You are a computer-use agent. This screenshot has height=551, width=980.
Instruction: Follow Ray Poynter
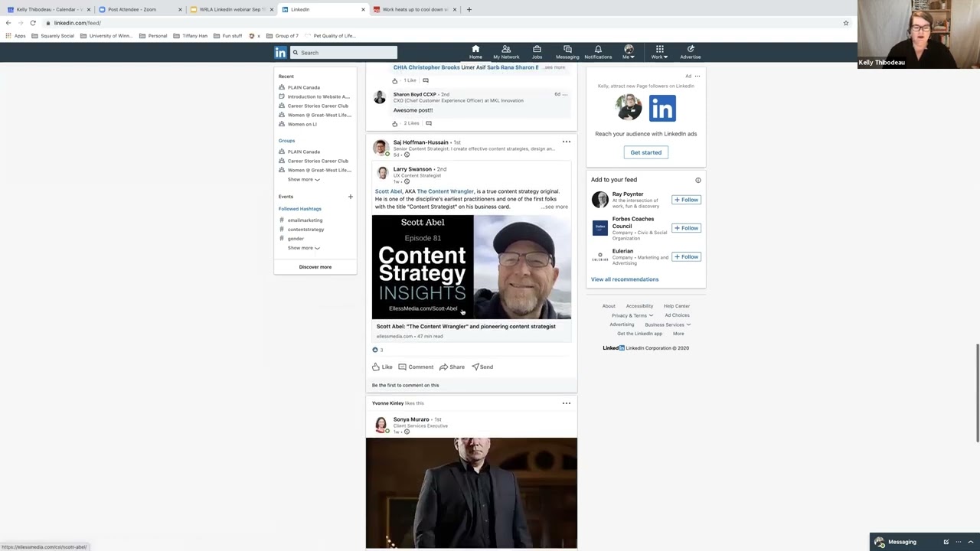tap(686, 200)
